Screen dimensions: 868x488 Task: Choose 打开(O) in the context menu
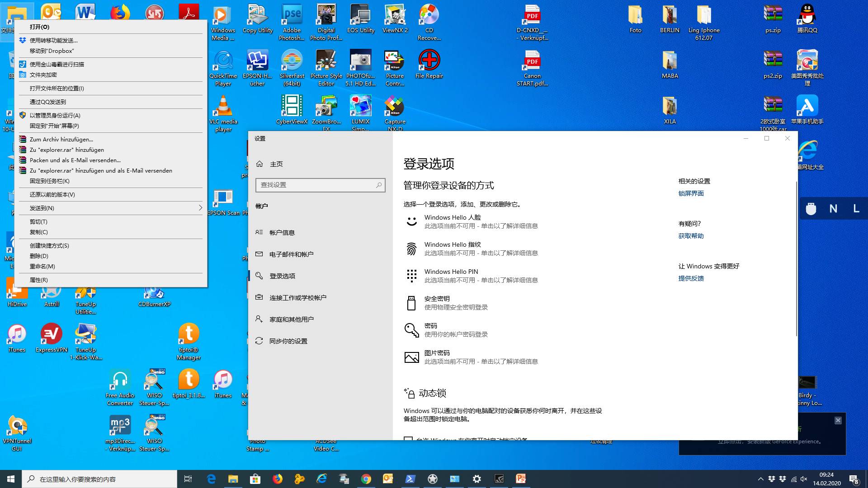111,27
